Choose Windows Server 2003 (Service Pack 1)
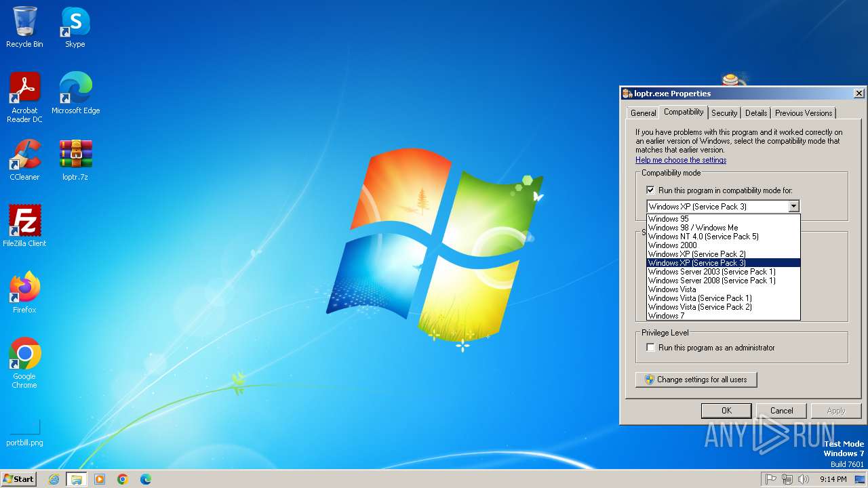Viewport: 868px width, 488px height. click(724, 272)
